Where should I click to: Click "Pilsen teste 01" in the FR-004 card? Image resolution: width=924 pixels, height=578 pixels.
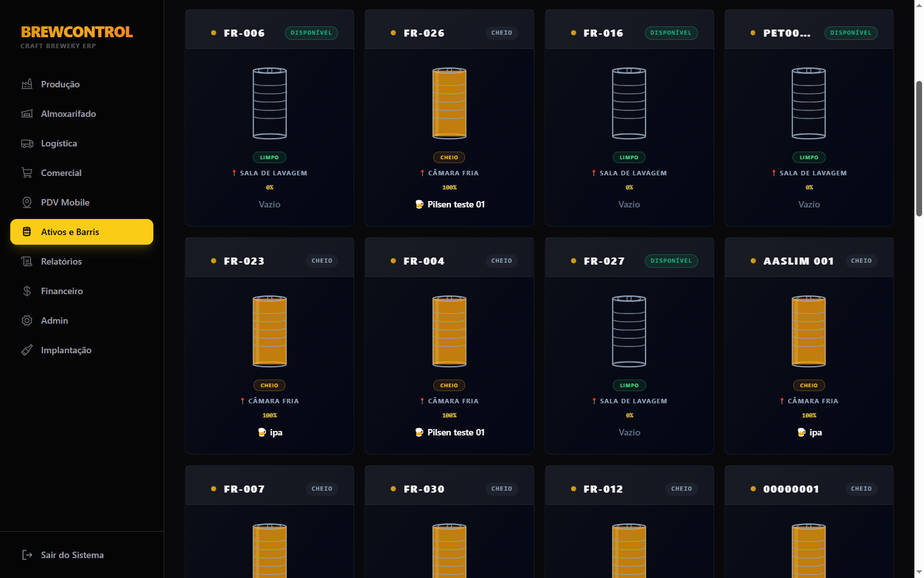[456, 432]
